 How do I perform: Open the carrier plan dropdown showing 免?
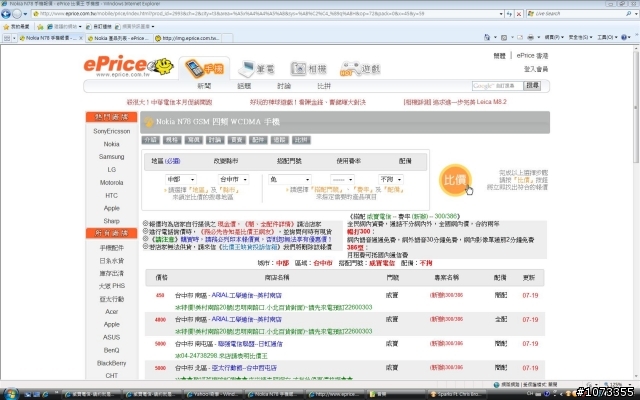(x=290, y=179)
